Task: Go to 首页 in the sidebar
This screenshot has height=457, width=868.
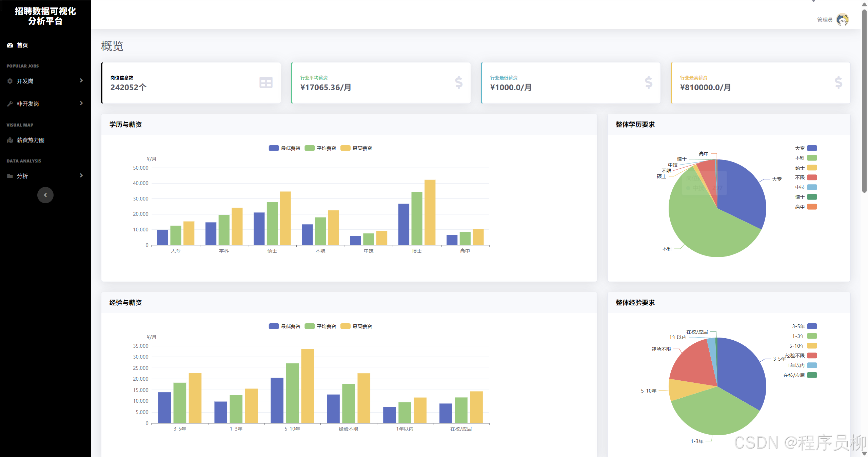Action: 22,45
